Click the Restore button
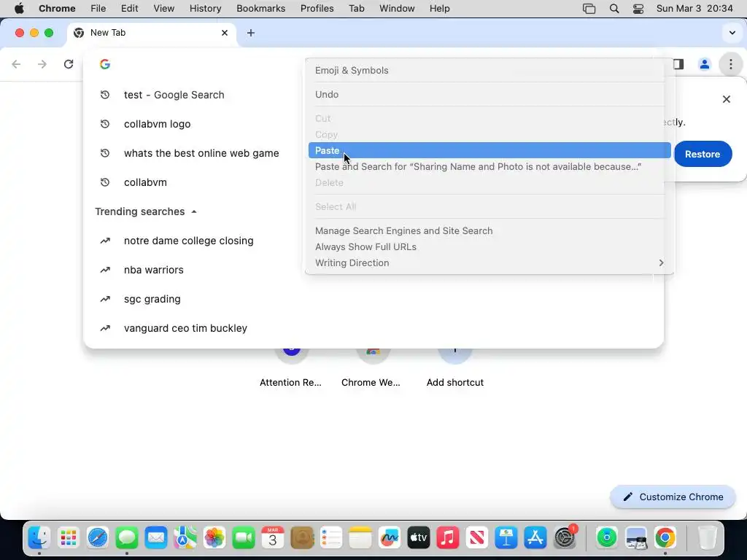 (703, 154)
